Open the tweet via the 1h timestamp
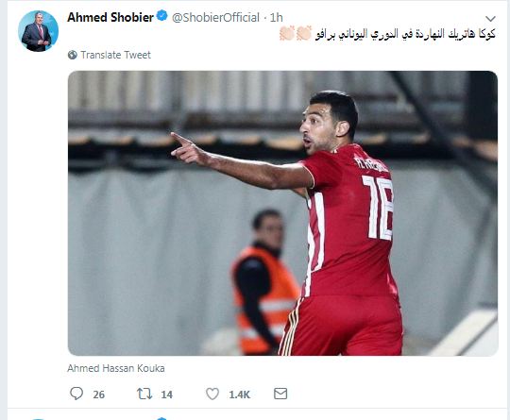 pyautogui.click(x=277, y=18)
